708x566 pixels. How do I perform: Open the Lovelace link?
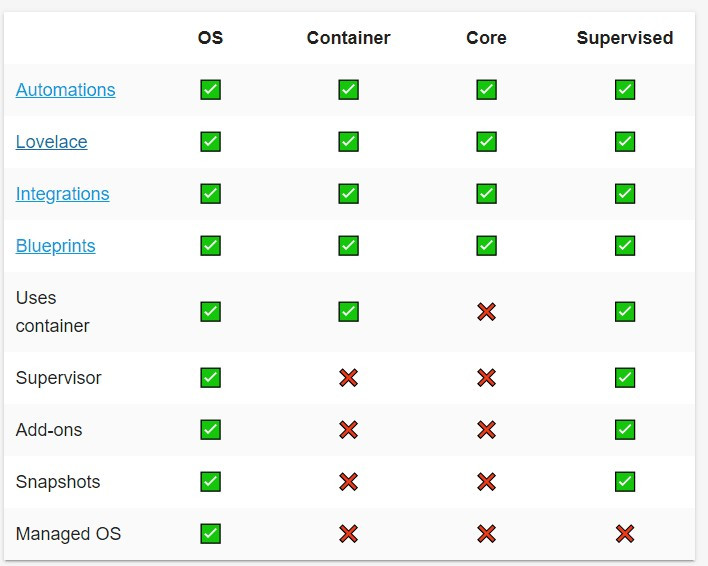[x=51, y=142]
